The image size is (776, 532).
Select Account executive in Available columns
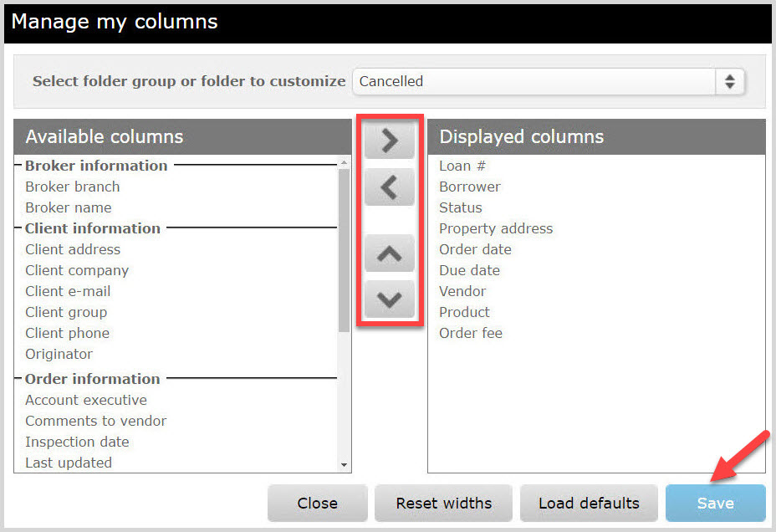coord(86,400)
